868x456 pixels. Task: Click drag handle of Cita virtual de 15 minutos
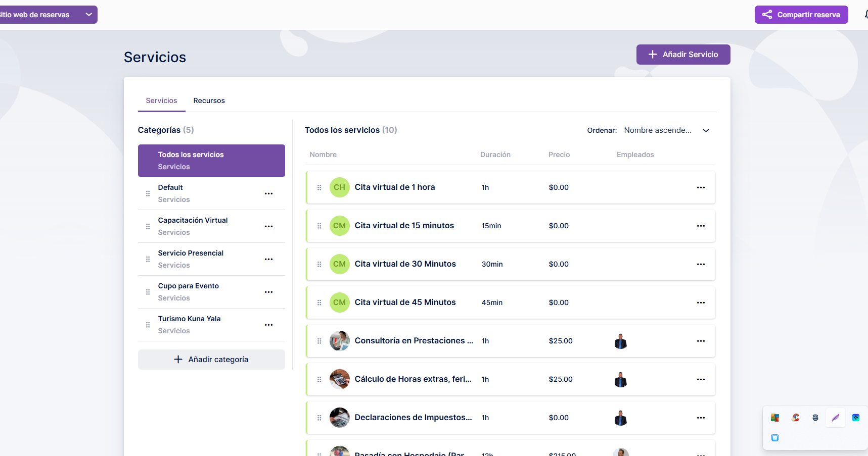[319, 226]
